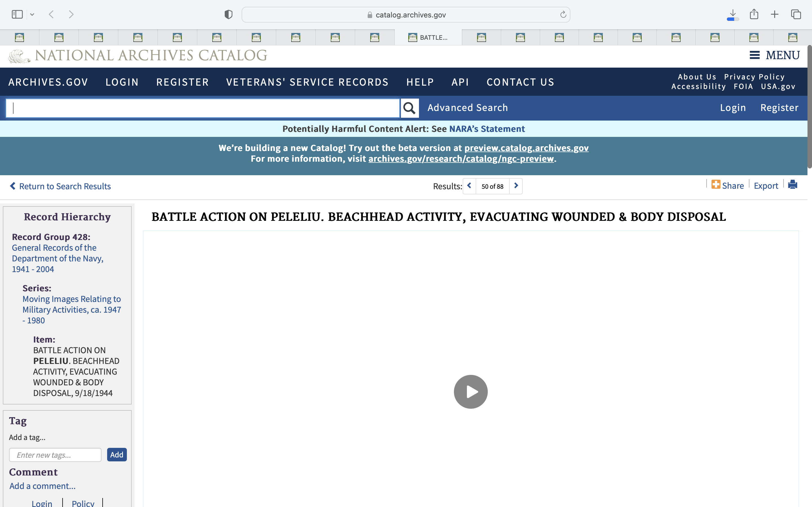Open the Share option
The width and height of the screenshot is (812, 507).
click(727, 185)
